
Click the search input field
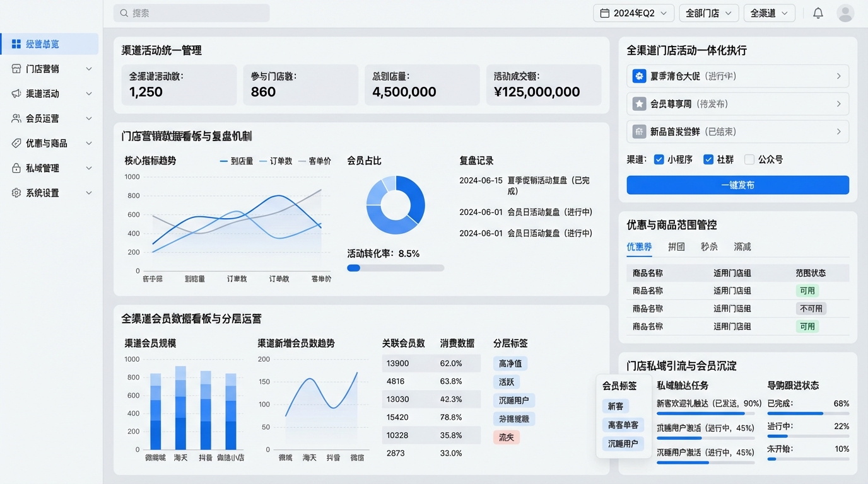coord(192,13)
